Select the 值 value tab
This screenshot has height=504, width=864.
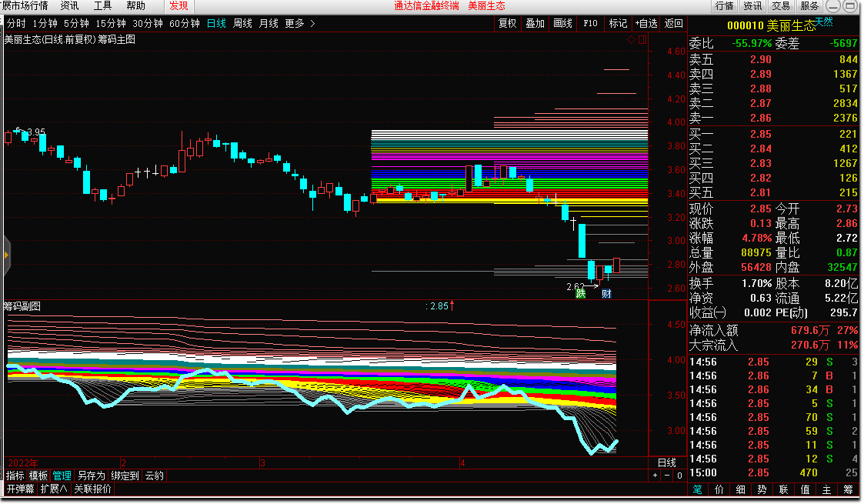pyautogui.click(x=805, y=489)
